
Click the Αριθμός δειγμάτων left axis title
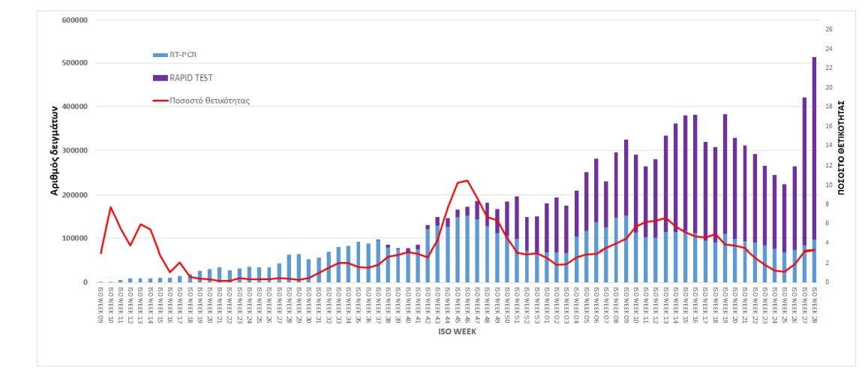tap(55, 151)
